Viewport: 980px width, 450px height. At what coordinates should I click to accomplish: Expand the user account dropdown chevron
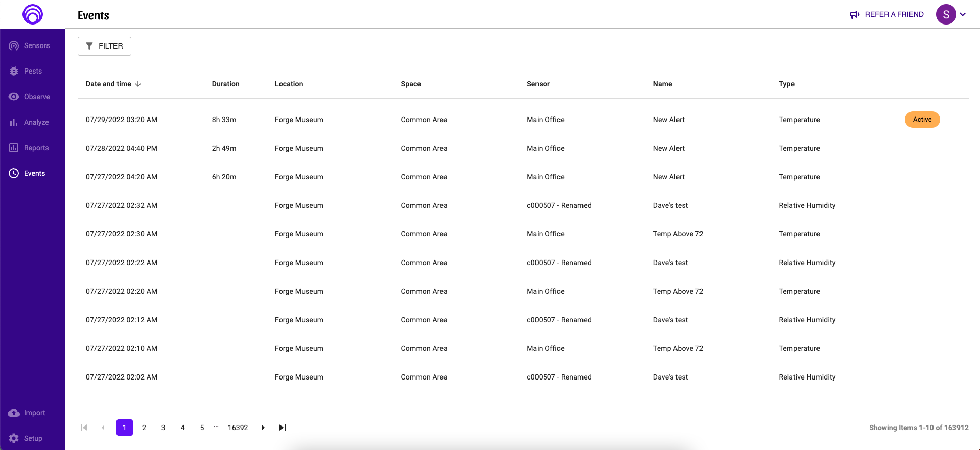click(963, 14)
